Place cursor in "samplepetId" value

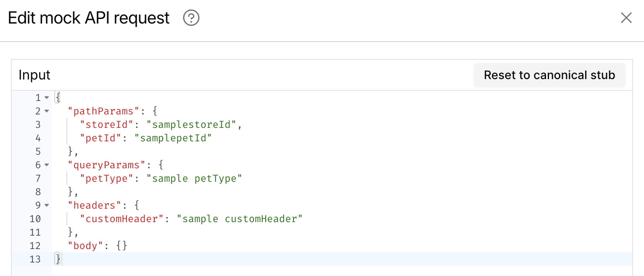coord(173,138)
